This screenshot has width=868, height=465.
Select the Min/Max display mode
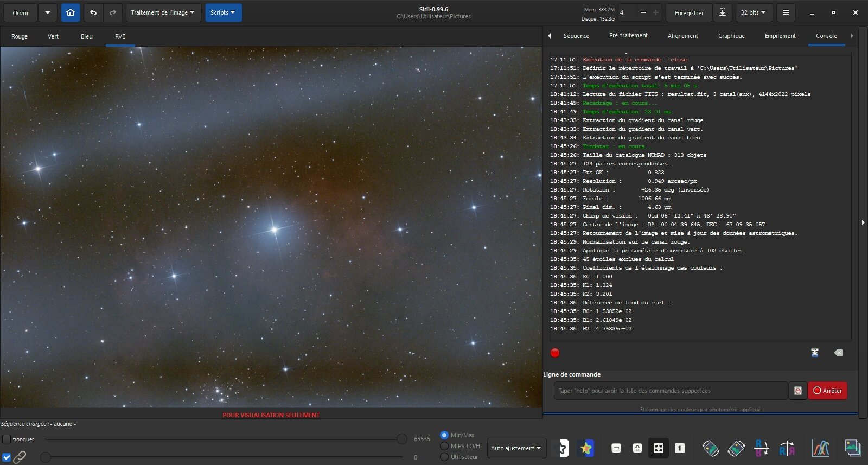pyautogui.click(x=444, y=435)
